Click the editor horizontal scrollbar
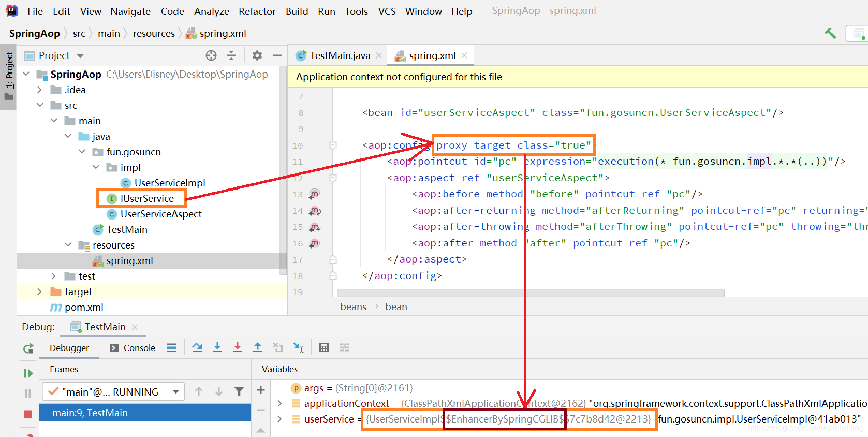This screenshot has height=437, width=868. (531, 293)
